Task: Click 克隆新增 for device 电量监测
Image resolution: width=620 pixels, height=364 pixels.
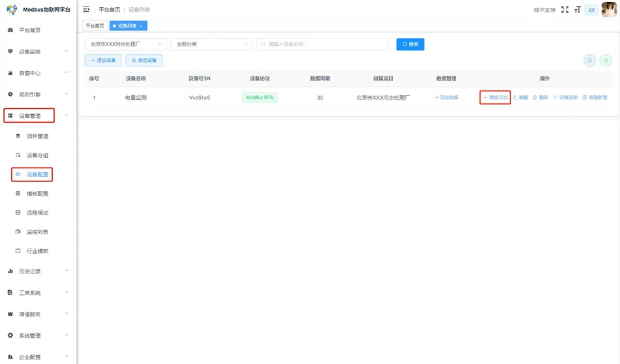Action: (x=595, y=98)
